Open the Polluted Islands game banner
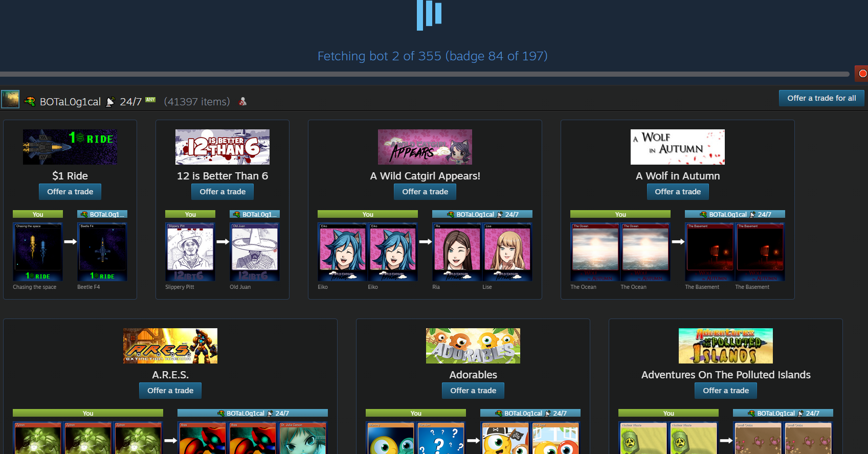Image resolution: width=868 pixels, height=454 pixels. point(726,346)
